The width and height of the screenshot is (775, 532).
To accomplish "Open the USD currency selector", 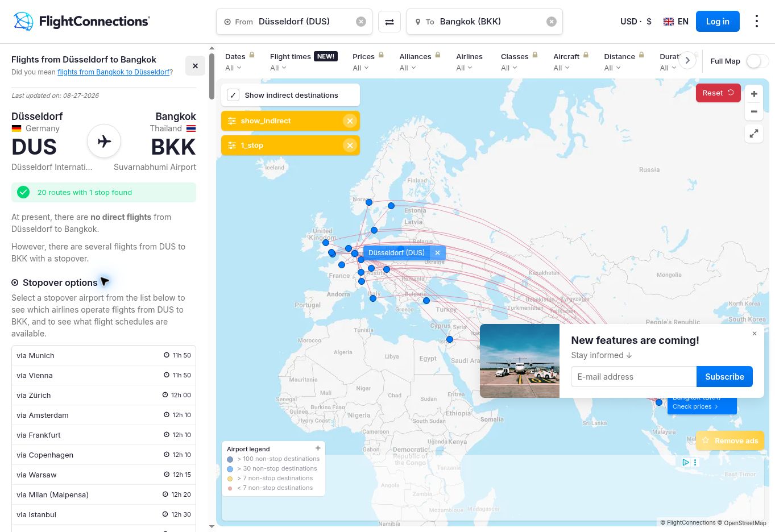I will [x=636, y=22].
